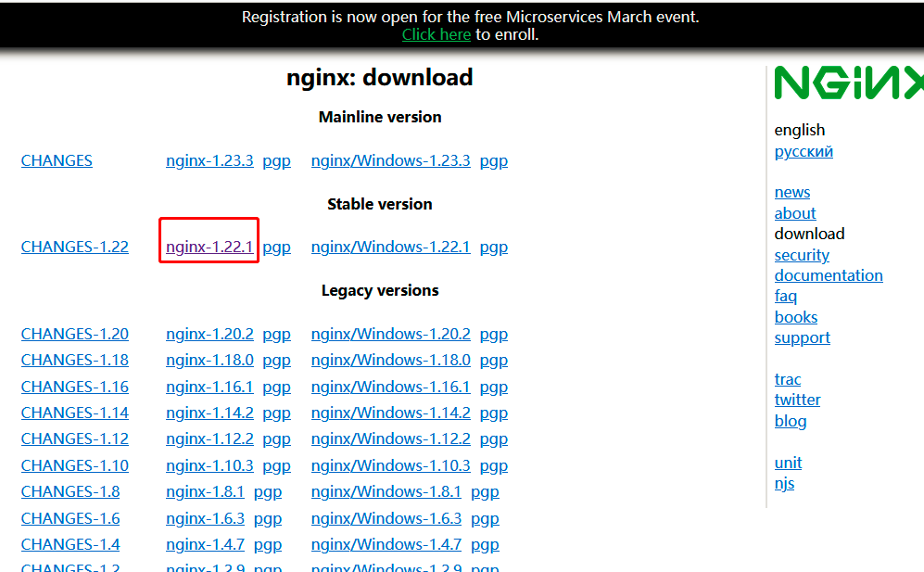Download the nginx-1.23.3 source
Image resolution: width=924 pixels, height=572 pixels.
(x=209, y=160)
